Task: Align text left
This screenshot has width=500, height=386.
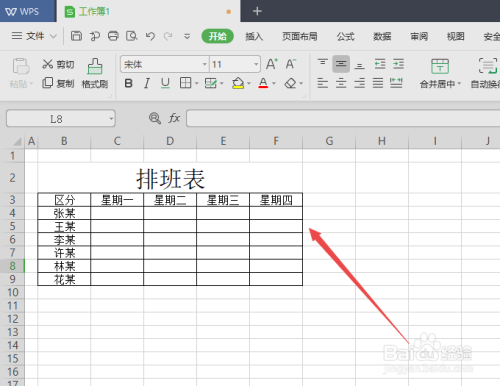Action: point(322,83)
